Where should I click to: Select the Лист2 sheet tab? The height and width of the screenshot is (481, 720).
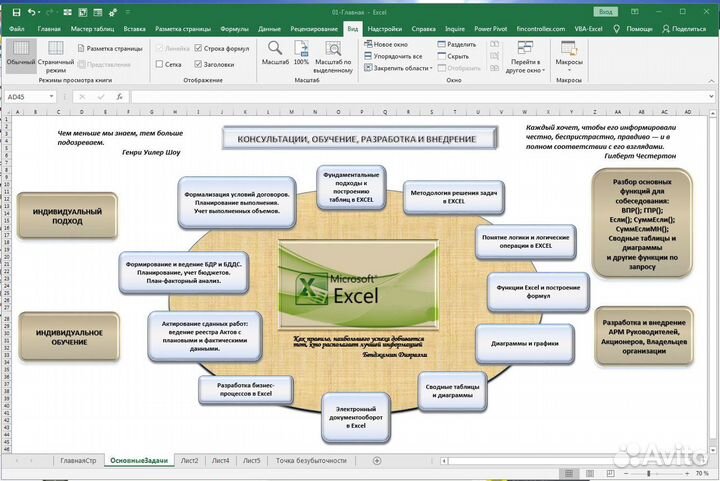tap(190, 460)
